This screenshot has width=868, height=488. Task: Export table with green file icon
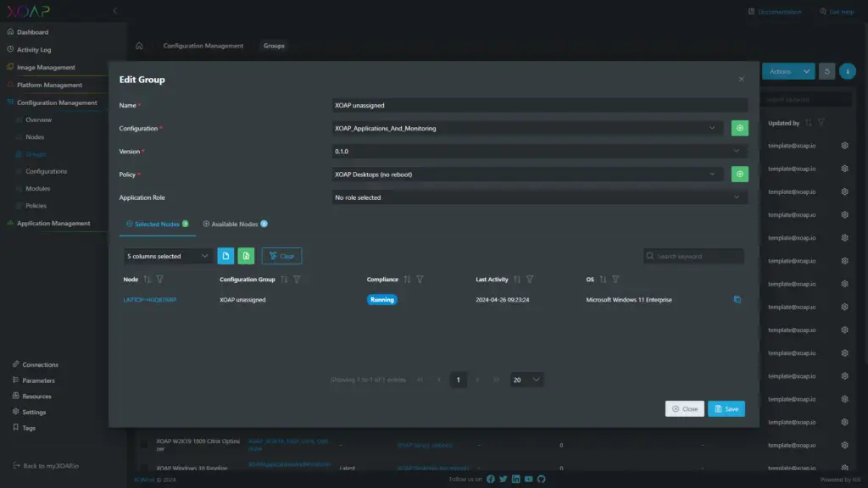pos(246,256)
